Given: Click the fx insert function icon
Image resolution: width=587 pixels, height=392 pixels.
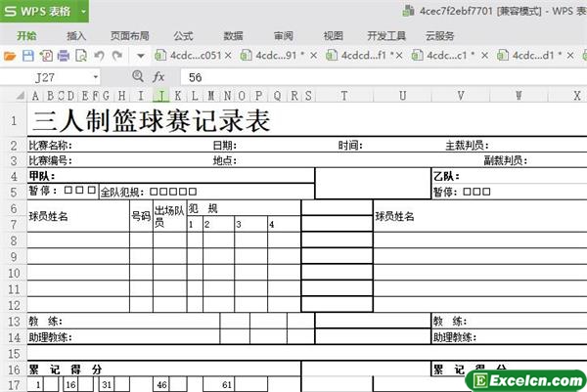Looking at the screenshot, I should [158, 77].
